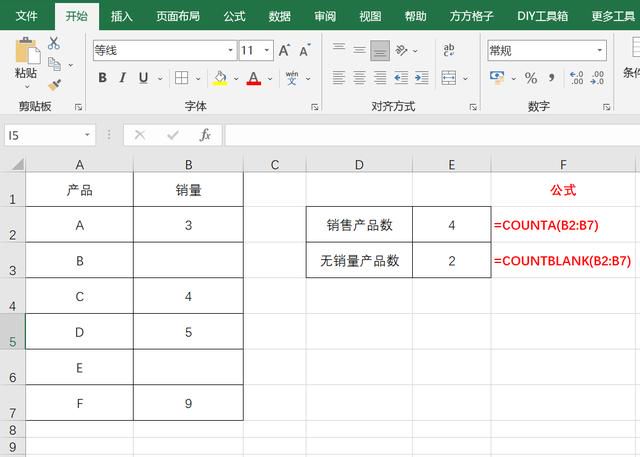The height and width of the screenshot is (457, 640).
Task: Decrease font size with small A
Action: point(305,51)
